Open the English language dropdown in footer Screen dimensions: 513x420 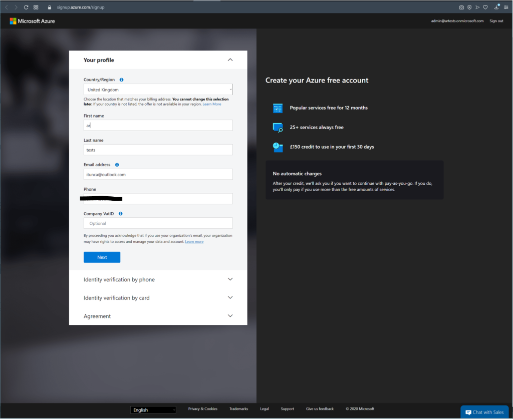tap(153, 410)
